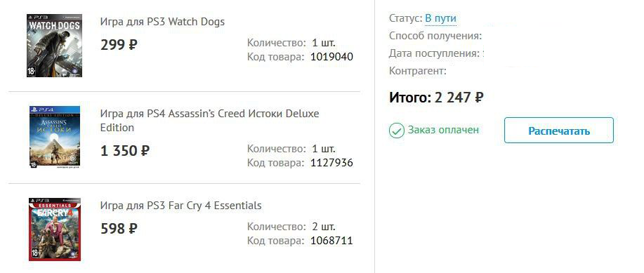Click the 'Контрагент' label
The image size is (644, 273).
click(x=418, y=71)
